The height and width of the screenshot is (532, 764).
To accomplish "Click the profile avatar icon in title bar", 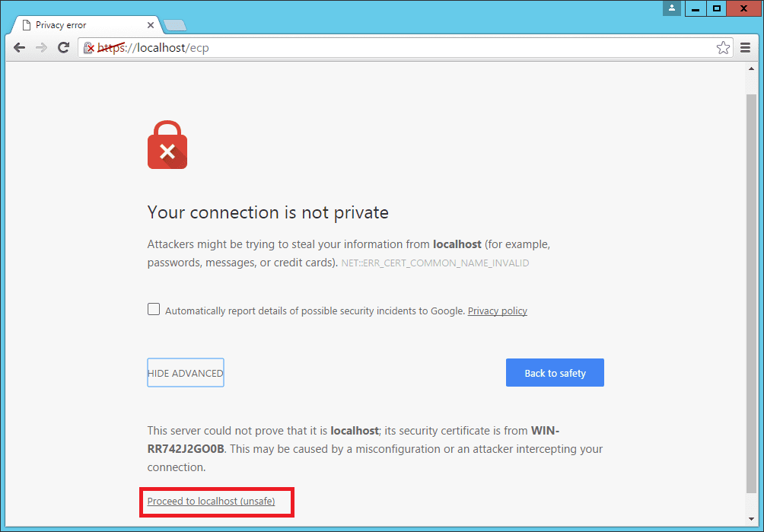I will 670,8.
